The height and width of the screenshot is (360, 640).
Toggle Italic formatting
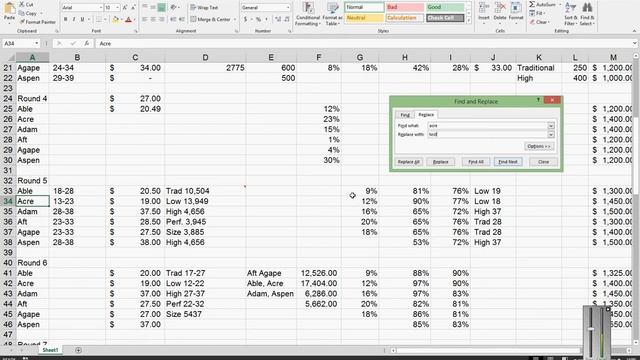[74, 19]
